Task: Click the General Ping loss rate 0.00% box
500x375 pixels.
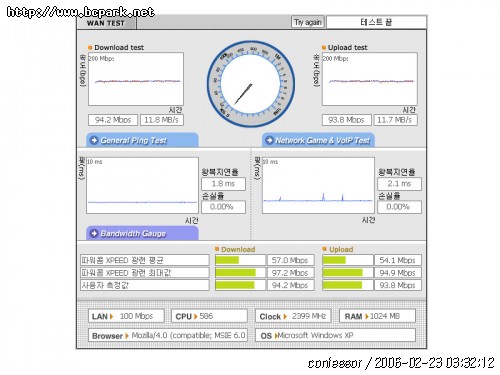Action: coord(223,207)
